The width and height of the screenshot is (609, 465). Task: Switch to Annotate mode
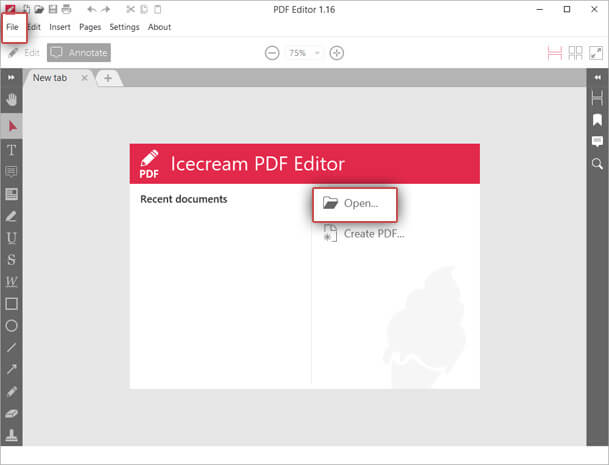79,53
